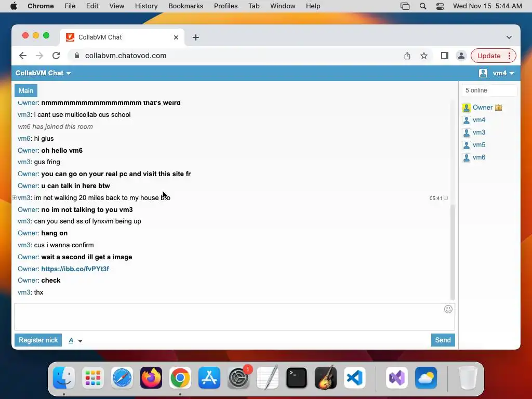Viewport: 532px width, 399px height.
Task: Open the File menu
Action: [70, 6]
